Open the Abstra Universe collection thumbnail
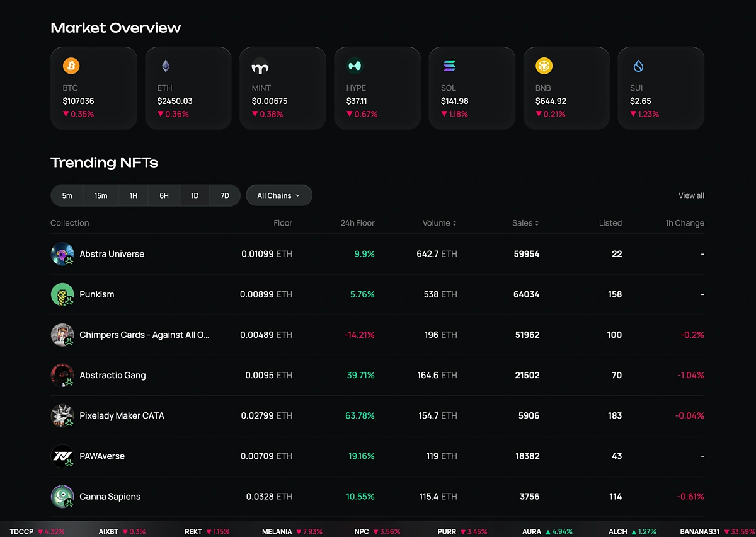The image size is (756, 537). 62,254
